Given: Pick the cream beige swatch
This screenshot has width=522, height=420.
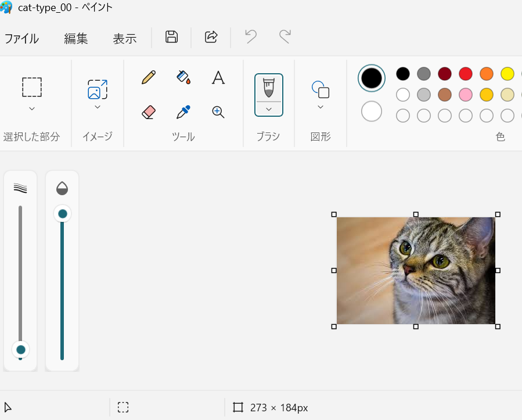Looking at the screenshot, I should 507,95.
